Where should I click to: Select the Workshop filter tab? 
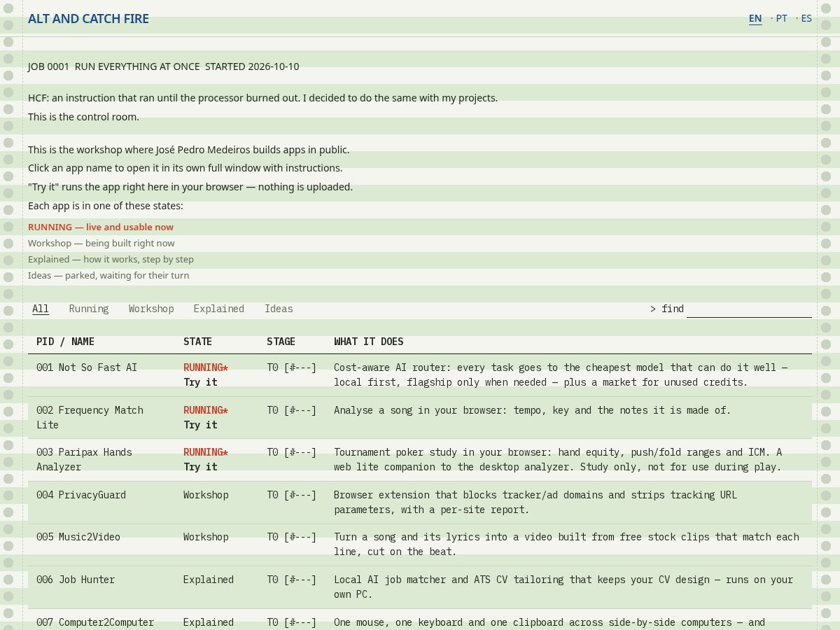[151, 309]
